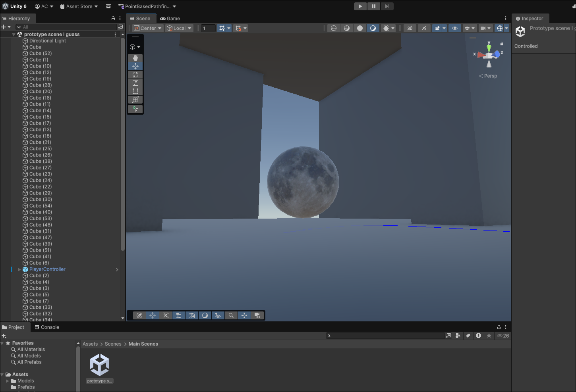
Task: Open the Asset Store menu button
Action: [79, 6]
